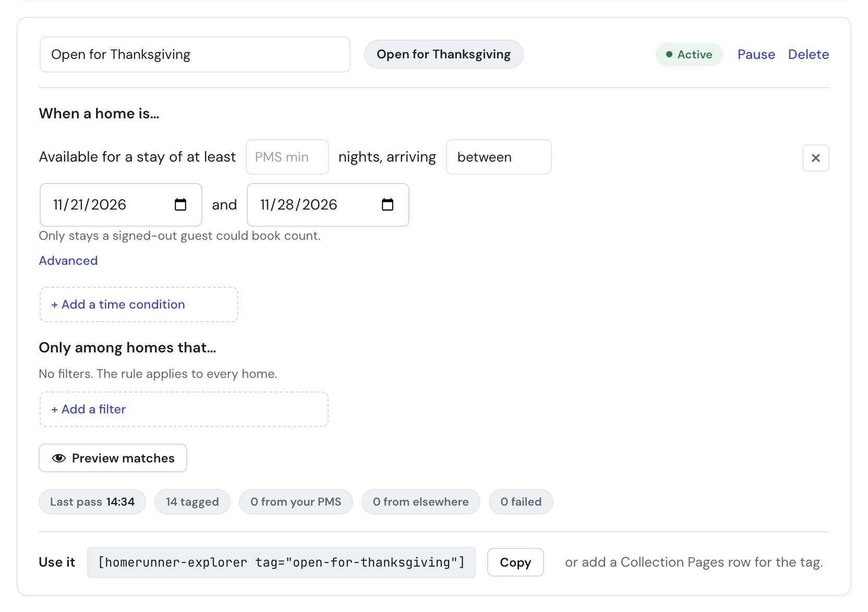The width and height of the screenshot is (868, 612).
Task: Add a time condition
Action: click(139, 304)
